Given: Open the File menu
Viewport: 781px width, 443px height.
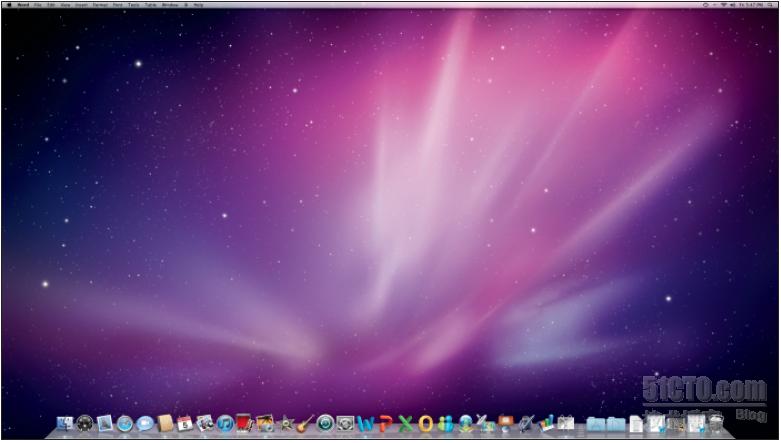Looking at the screenshot, I should click(x=38, y=5).
